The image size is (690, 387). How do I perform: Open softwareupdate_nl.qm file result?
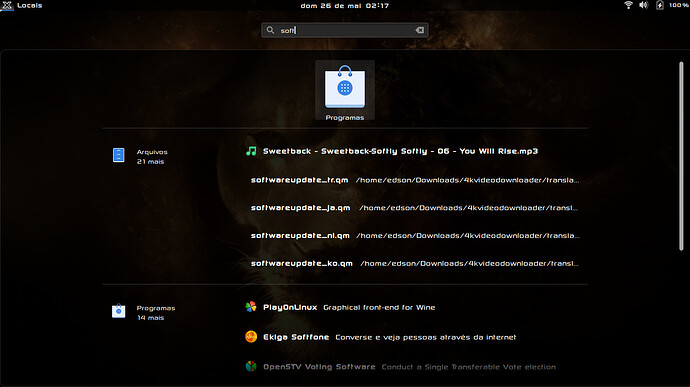click(414, 236)
